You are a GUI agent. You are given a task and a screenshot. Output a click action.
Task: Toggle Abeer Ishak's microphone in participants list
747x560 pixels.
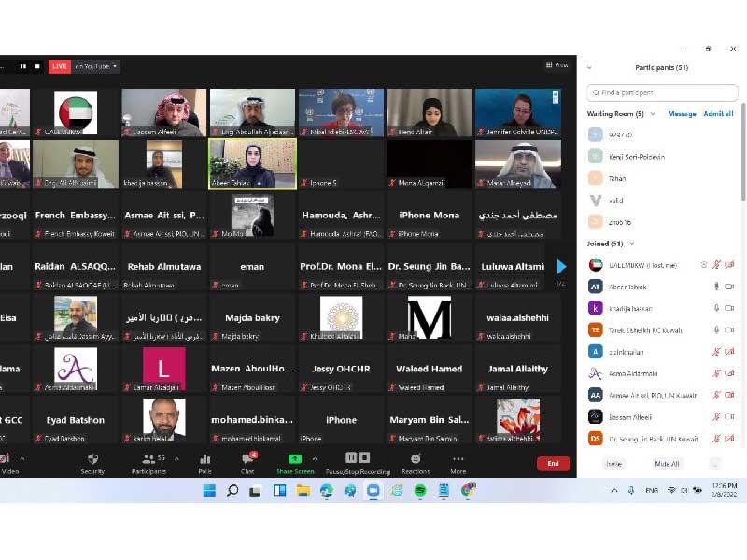[716, 287]
